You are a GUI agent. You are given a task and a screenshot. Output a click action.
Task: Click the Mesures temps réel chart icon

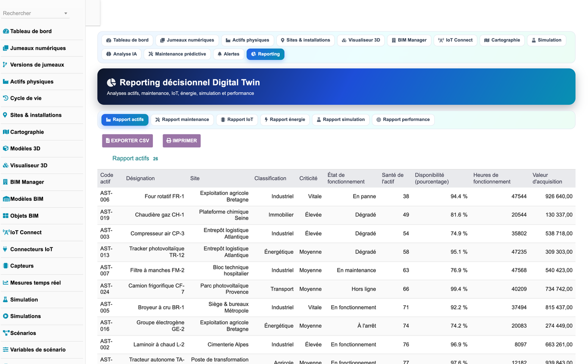(x=6, y=283)
